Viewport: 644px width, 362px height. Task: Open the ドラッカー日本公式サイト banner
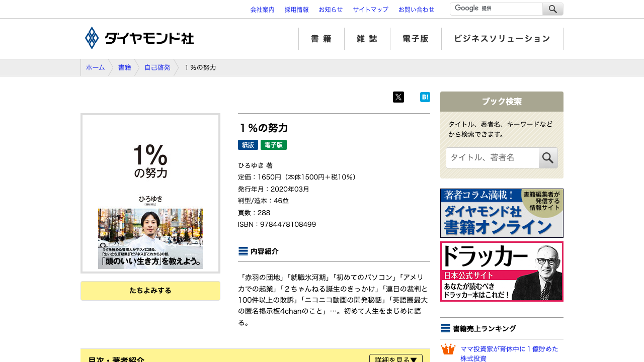pyautogui.click(x=502, y=271)
